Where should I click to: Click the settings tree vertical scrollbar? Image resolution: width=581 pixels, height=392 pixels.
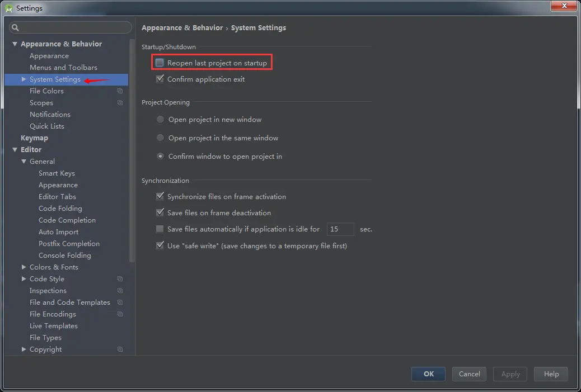tap(132, 150)
